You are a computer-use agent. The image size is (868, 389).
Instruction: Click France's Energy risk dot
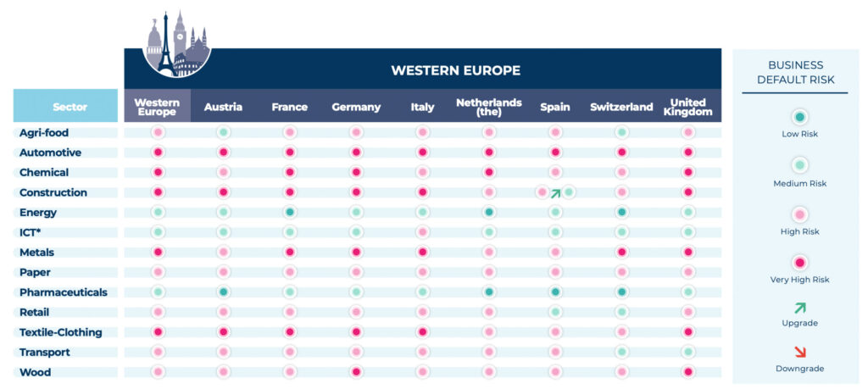(290, 213)
